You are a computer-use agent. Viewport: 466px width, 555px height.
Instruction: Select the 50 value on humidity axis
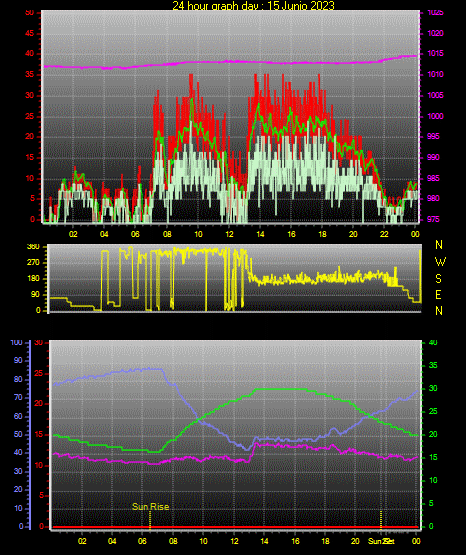coord(18,435)
